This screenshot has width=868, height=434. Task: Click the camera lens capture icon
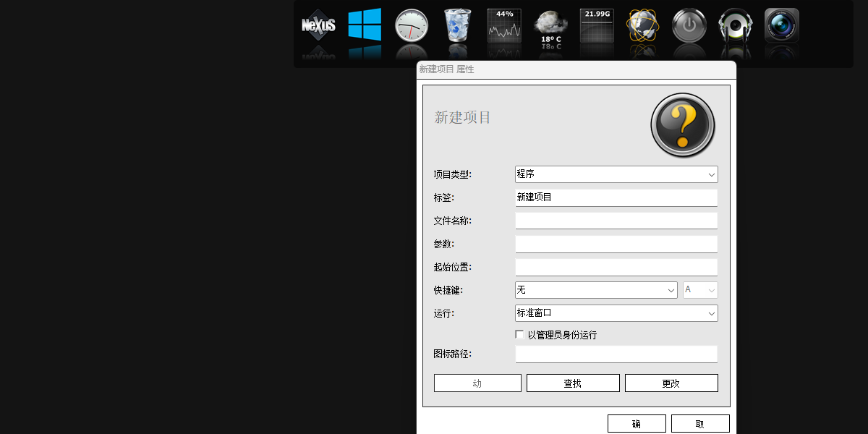pos(782,25)
